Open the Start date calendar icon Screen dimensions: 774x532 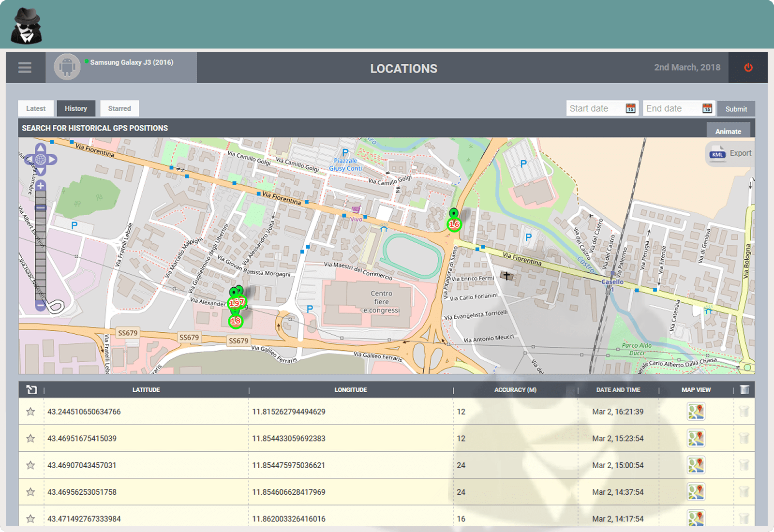tap(630, 108)
